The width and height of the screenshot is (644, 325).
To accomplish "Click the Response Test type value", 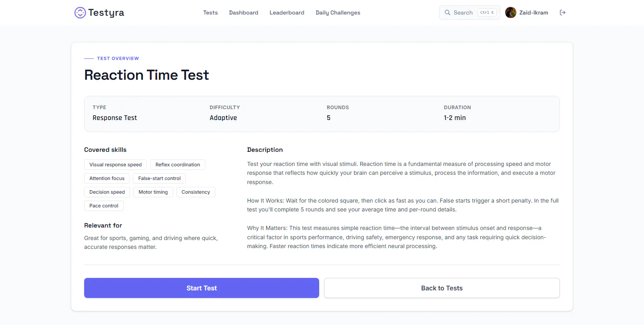I will (x=115, y=118).
